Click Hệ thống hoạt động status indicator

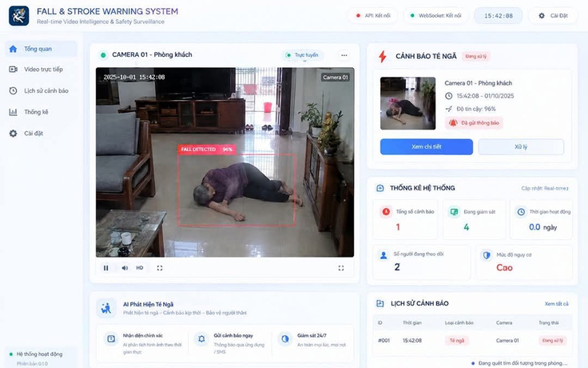tap(36, 354)
